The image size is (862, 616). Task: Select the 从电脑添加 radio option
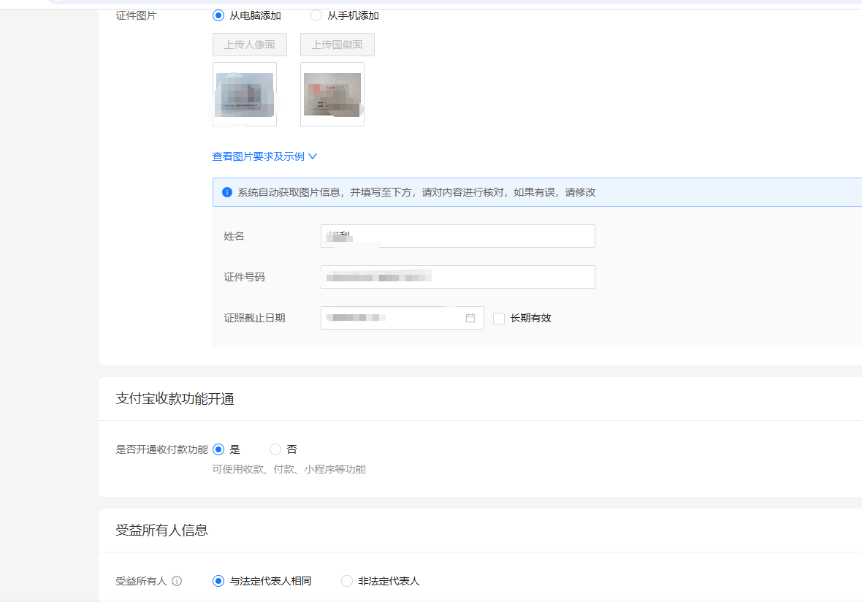point(218,15)
